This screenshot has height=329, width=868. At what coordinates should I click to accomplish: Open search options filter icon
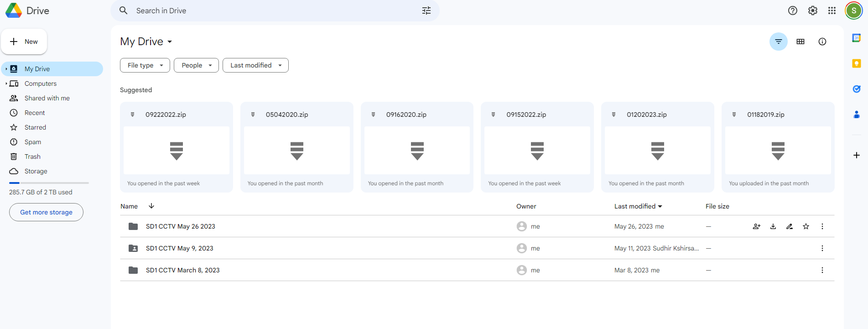tap(426, 10)
